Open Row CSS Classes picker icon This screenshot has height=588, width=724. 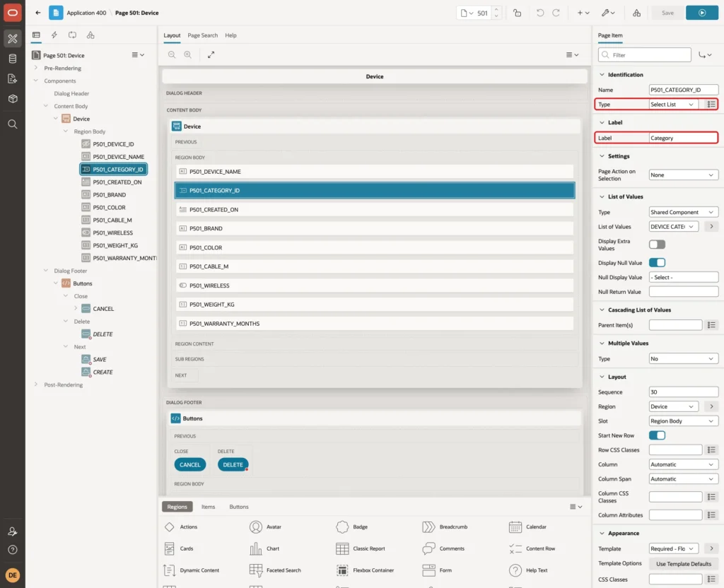click(711, 450)
